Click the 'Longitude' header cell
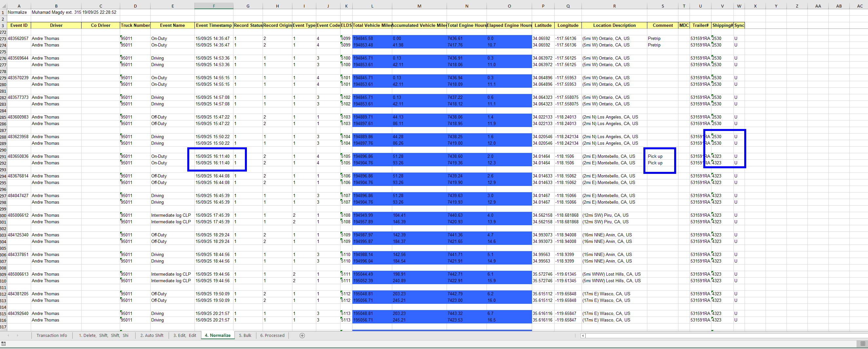 568,25
